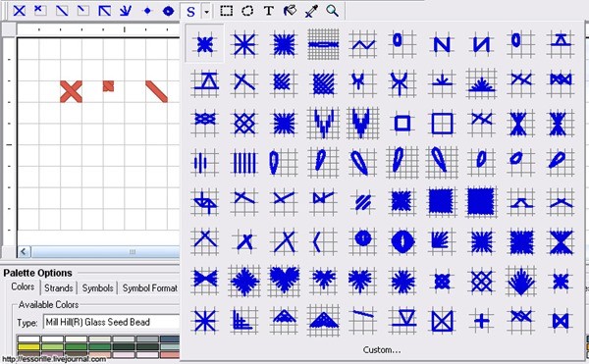Choose the small empty square stitch
The image size is (589, 364).
[x=402, y=123]
